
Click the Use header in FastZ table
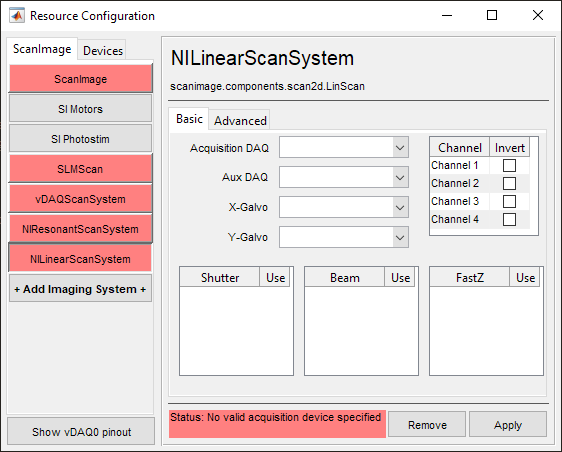pyautogui.click(x=525, y=277)
